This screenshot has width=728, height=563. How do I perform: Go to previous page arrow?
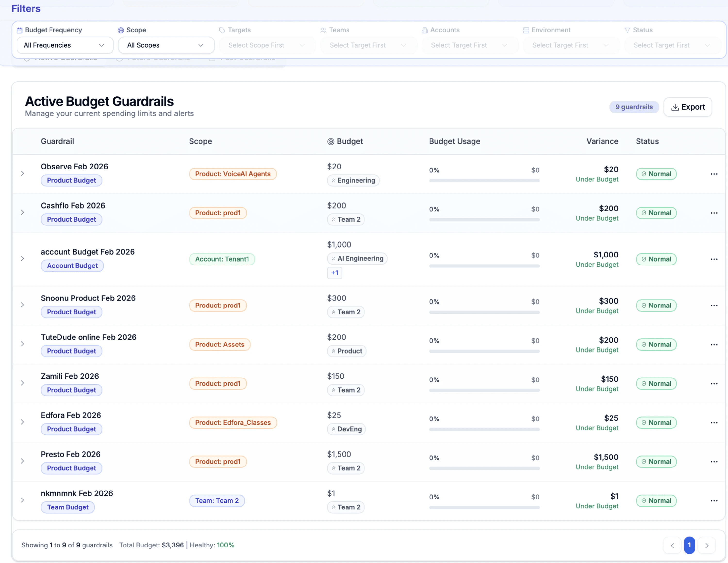click(672, 545)
